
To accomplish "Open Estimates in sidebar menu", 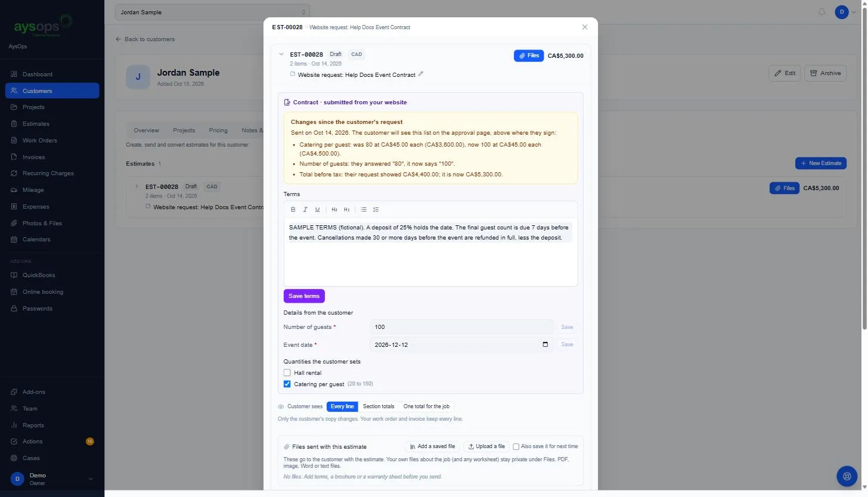I will click(52, 124).
